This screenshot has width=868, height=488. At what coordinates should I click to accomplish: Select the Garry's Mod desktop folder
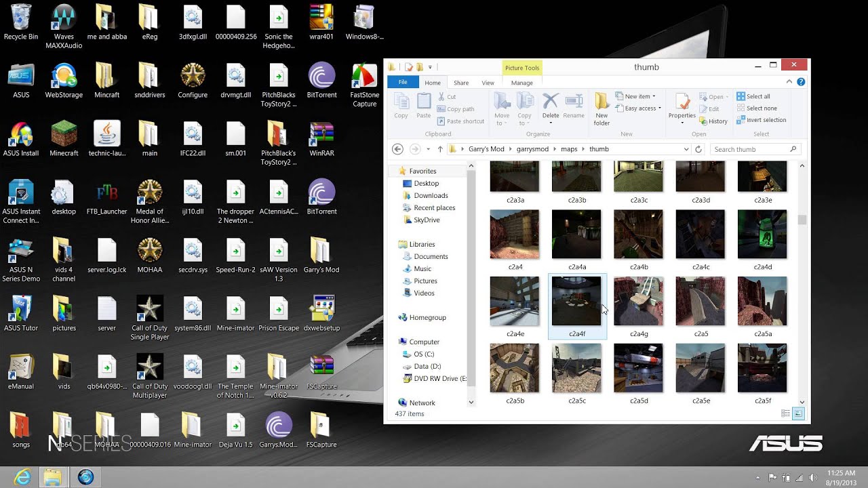321,256
